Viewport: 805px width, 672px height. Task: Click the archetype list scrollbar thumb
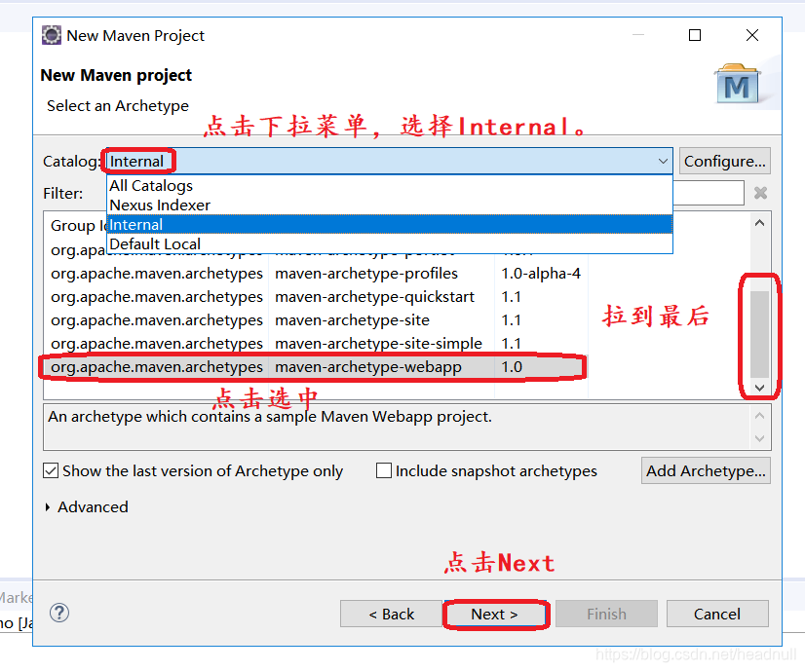760,334
